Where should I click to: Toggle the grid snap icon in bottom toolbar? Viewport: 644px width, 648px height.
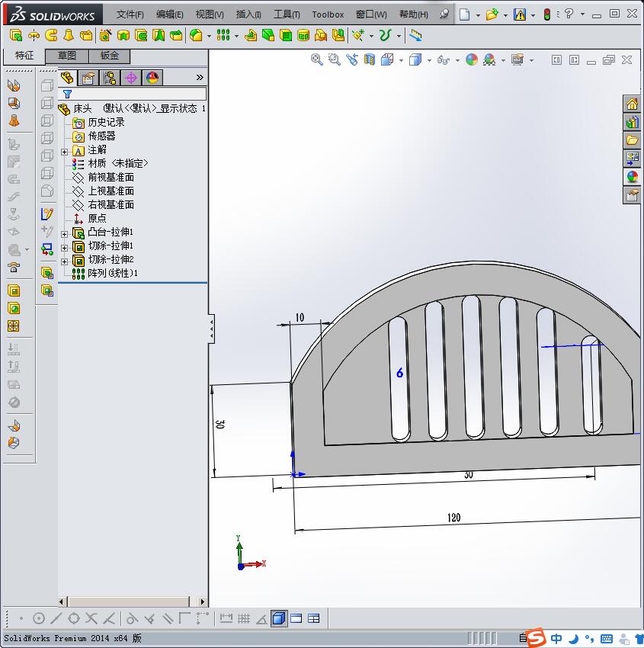pos(244,618)
